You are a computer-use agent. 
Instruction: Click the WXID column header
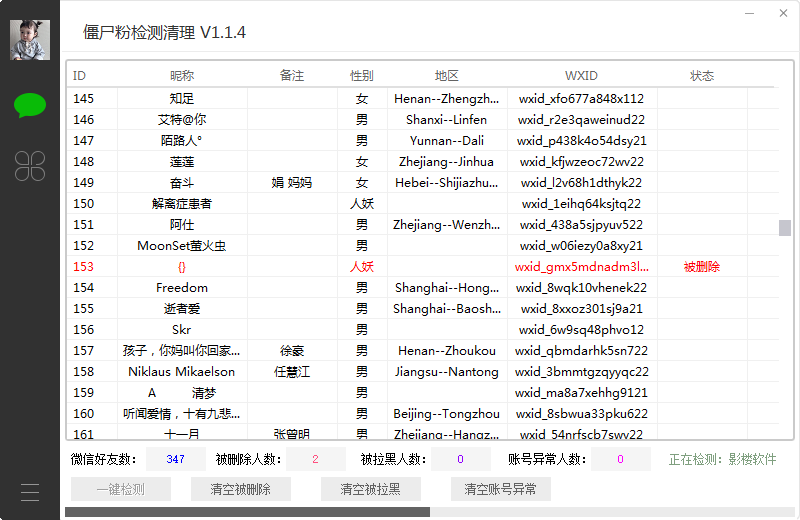(581, 76)
